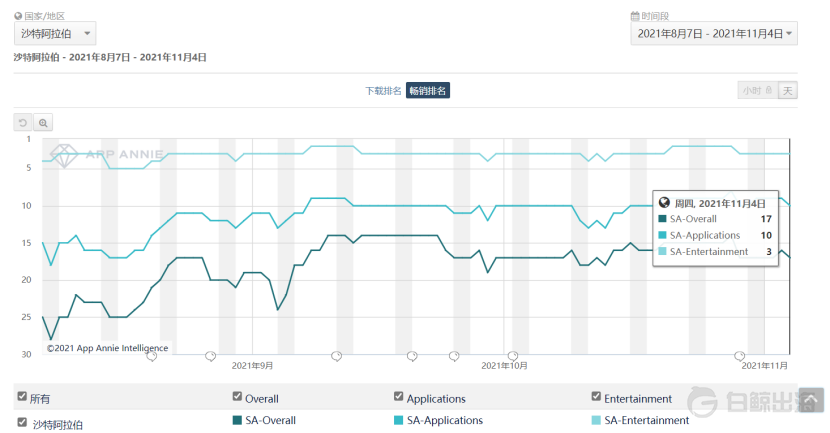Select the 畅销排名 tab
Viewport: 830px width, 433px height.
tap(428, 91)
